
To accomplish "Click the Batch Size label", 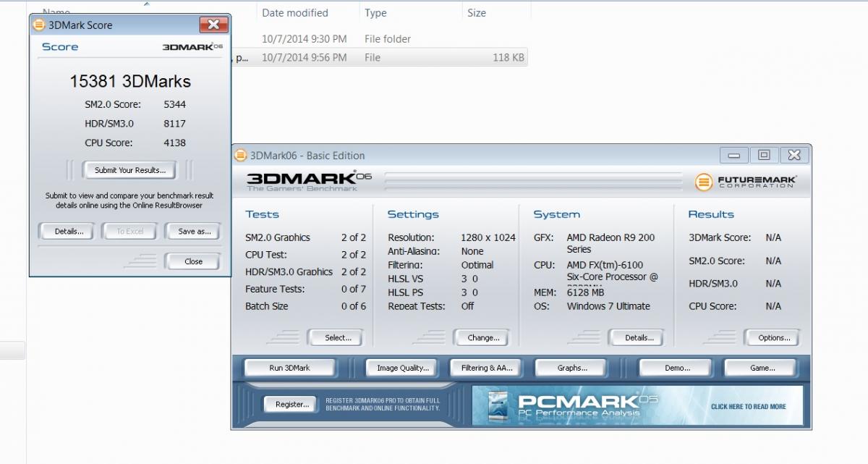I will [267, 306].
